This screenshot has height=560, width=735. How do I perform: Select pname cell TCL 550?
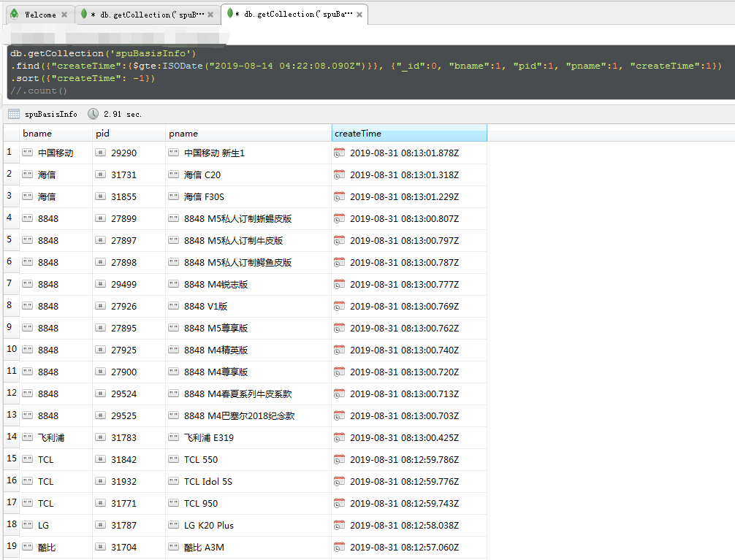(x=248, y=459)
